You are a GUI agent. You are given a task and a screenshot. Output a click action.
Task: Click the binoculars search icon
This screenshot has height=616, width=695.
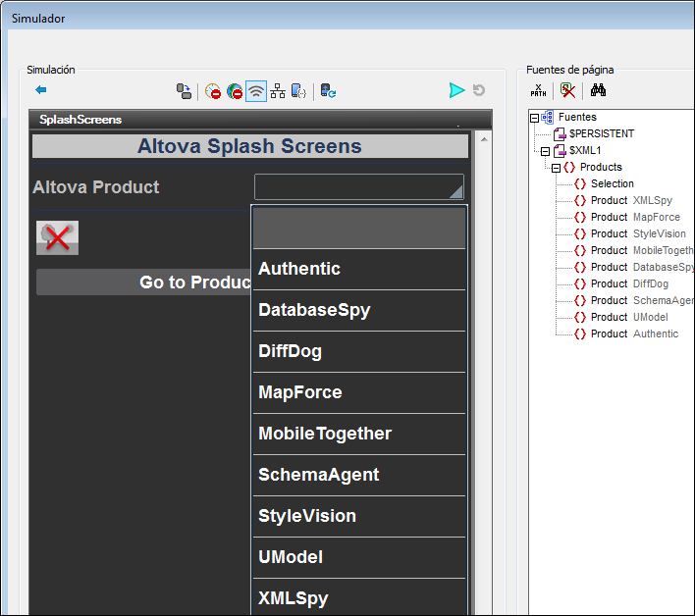(x=599, y=90)
